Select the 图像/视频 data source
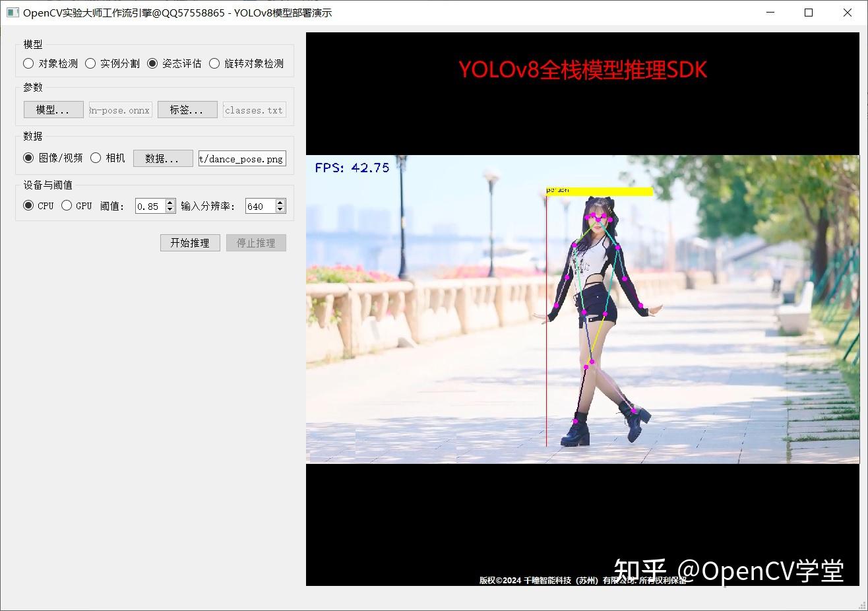The height and width of the screenshot is (611, 868). click(x=27, y=158)
